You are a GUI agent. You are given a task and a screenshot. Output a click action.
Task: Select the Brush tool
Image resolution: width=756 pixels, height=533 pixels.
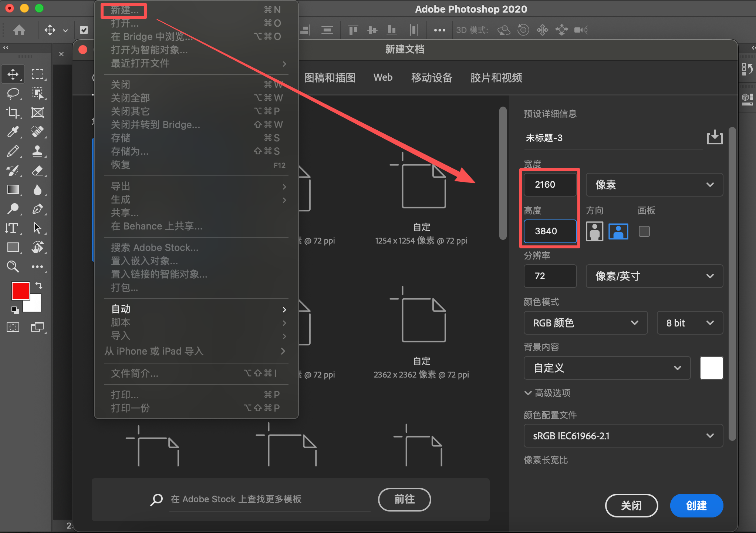pos(13,151)
